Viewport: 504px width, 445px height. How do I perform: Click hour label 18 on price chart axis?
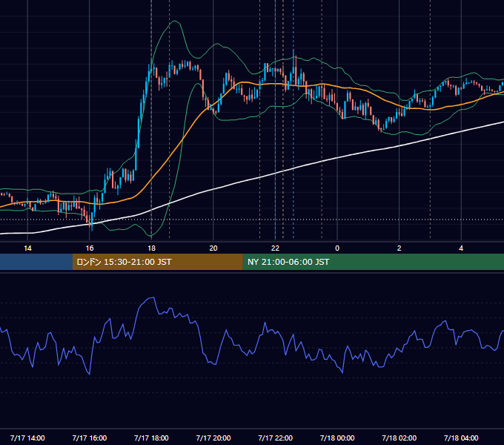pyautogui.click(x=151, y=248)
